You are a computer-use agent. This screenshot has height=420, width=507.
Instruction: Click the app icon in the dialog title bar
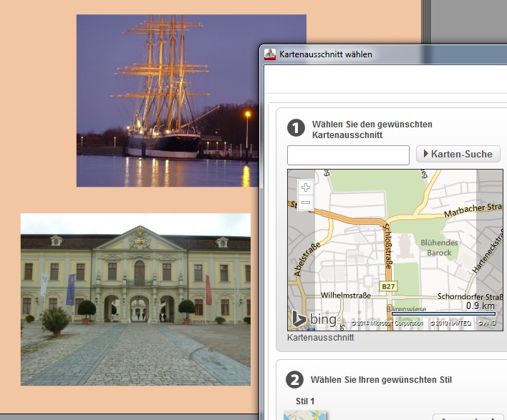coord(270,54)
